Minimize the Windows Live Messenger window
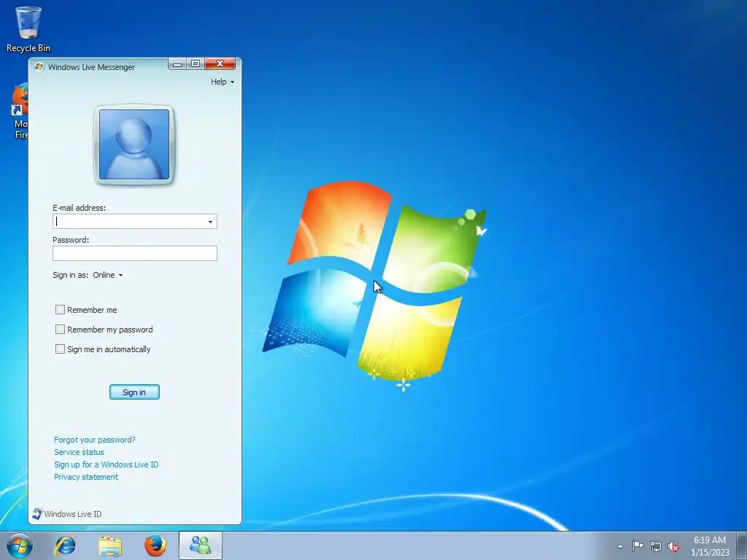Image resolution: width=747 pixels, height=560 pixels. (x=177, y=64)
